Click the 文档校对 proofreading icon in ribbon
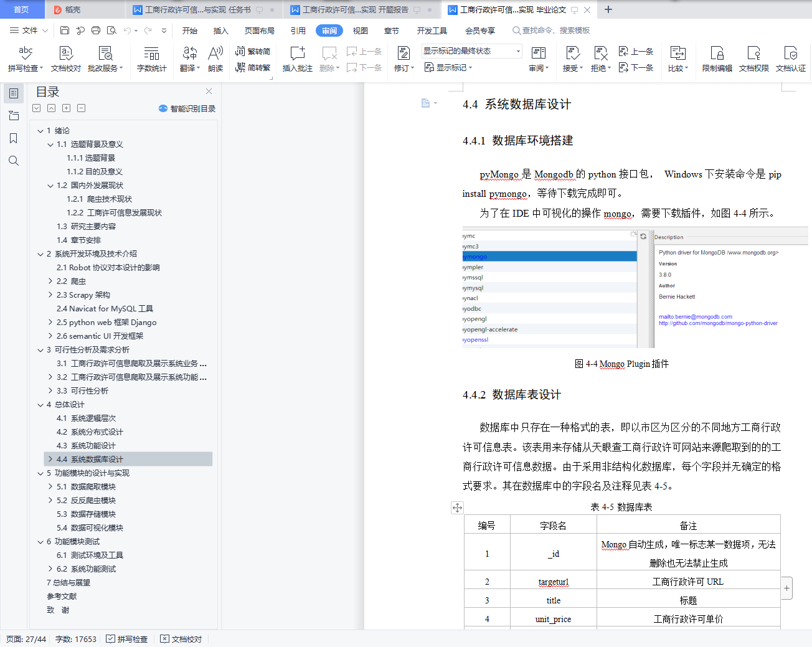This screenshot has height=647, width=812. 66,59
